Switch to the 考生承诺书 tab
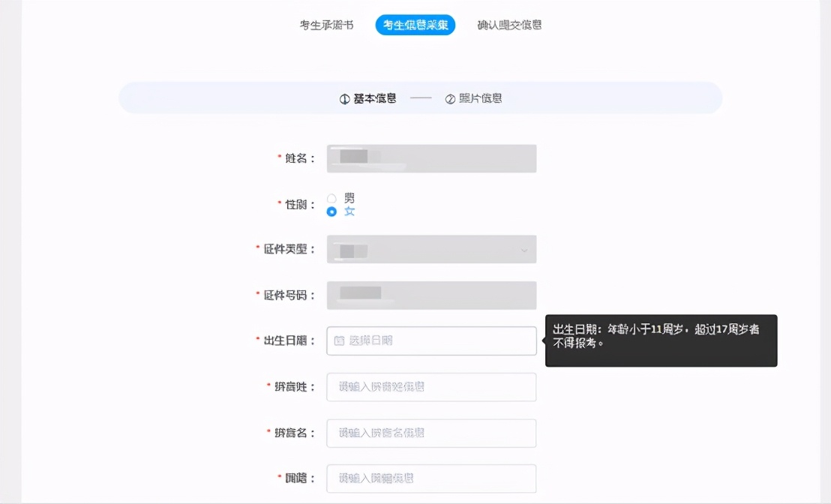 pos(326,25)
